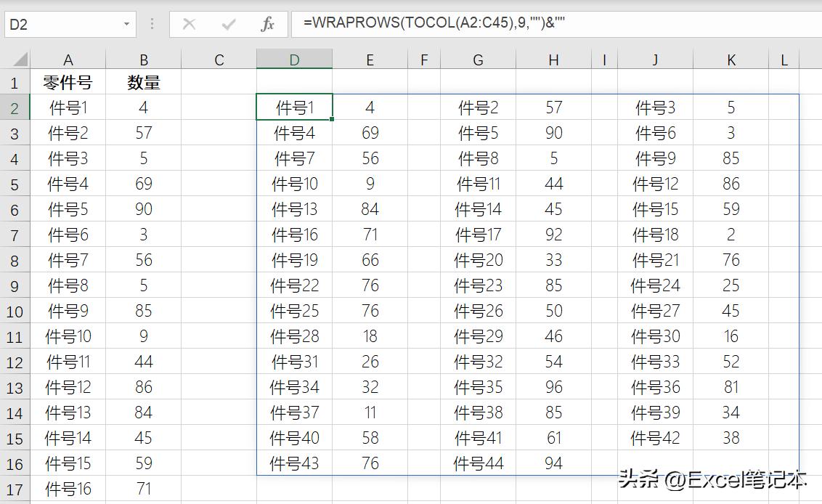Select cell K2 containing value 5
822x504 pixels.
731,107
